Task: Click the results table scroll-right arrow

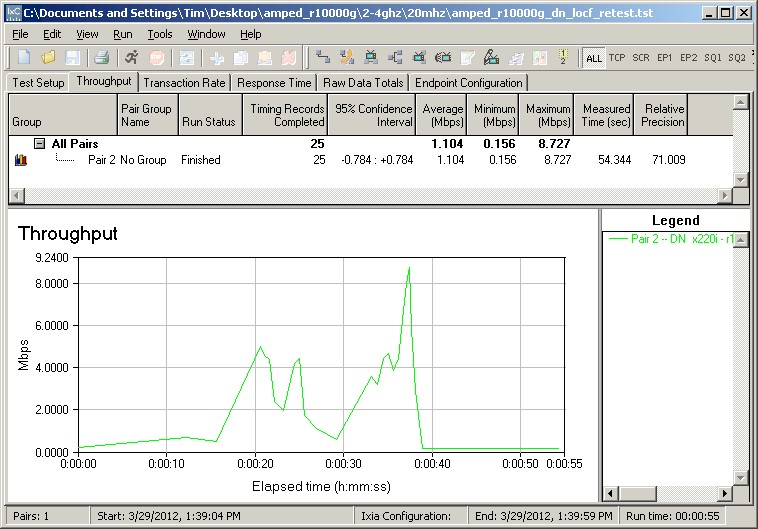Action: [724, 196]
